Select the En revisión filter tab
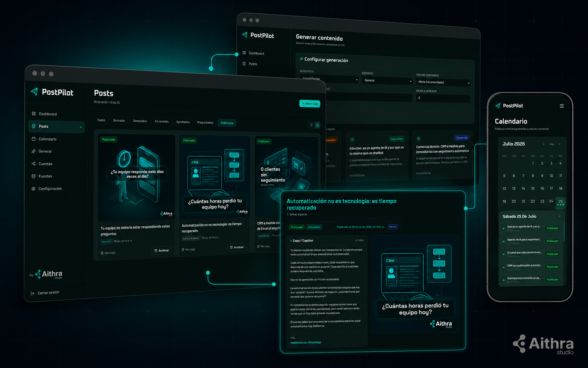Screen dimensions: 588x368 162,121
